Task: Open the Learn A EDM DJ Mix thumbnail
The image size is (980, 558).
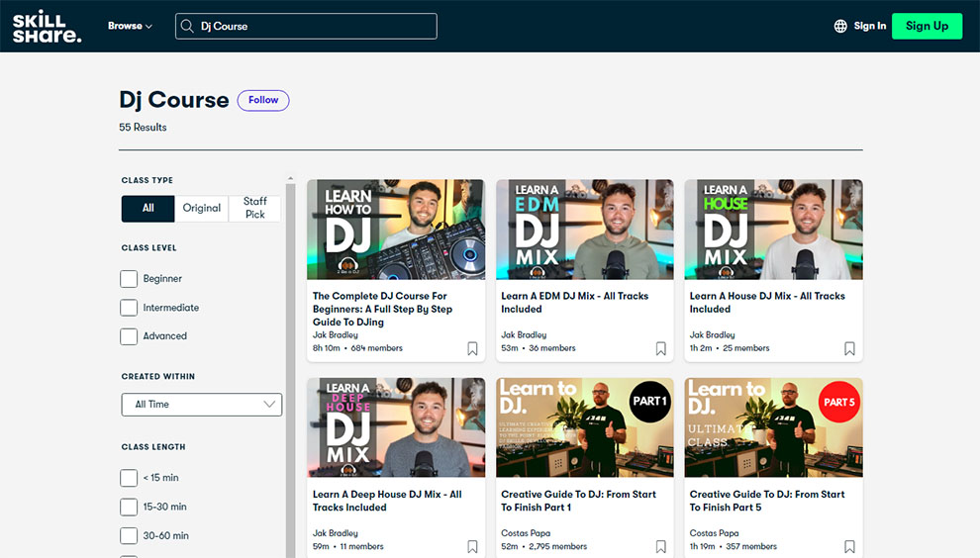Action: pos(584,230)
